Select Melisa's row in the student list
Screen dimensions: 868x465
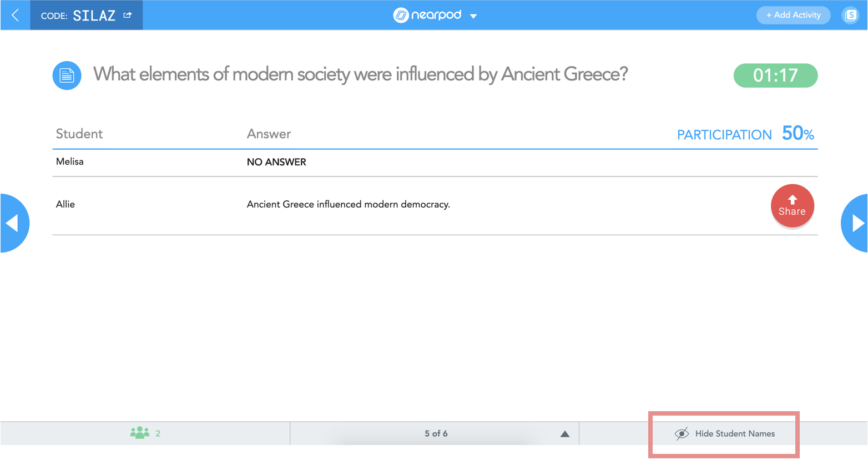[x=70, y=161]
